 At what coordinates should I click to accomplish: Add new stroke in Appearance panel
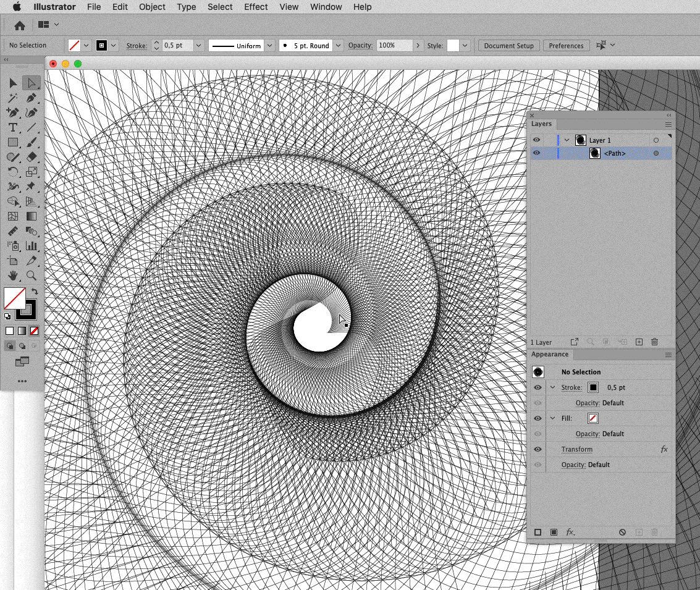pos(538,532)
